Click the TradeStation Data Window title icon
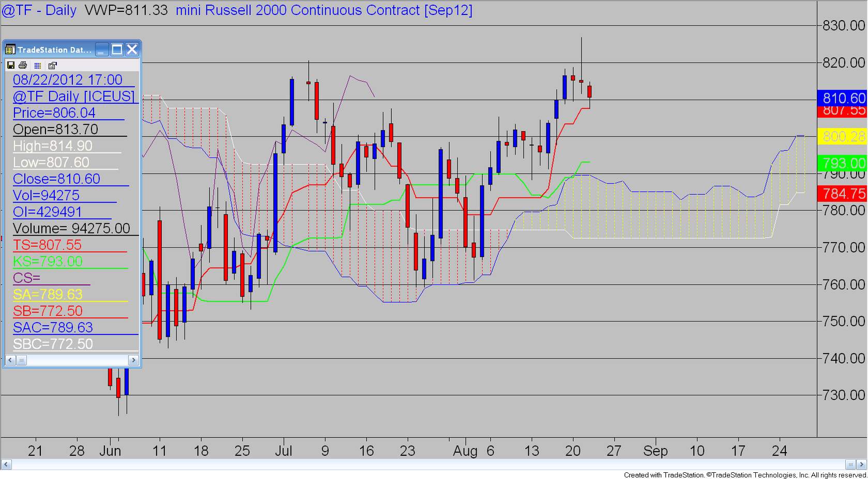 pos(10,50)
